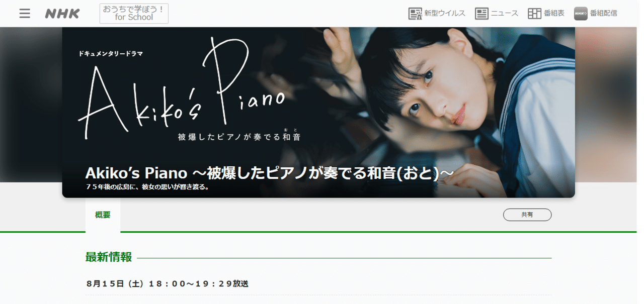Click the ドキュメンタリードラマ label
This screenshot has height=304, width=644.
coord(111,54)
